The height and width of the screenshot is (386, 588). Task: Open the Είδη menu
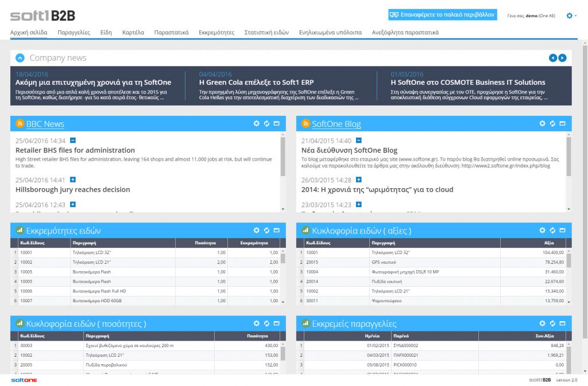coord(106,33)
